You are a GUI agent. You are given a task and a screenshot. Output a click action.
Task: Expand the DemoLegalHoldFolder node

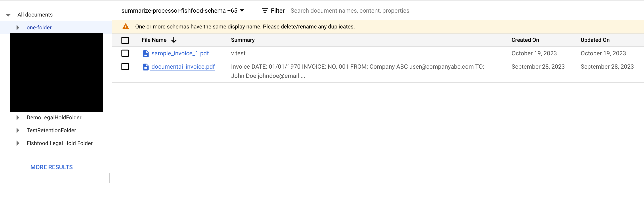point(18,118)
